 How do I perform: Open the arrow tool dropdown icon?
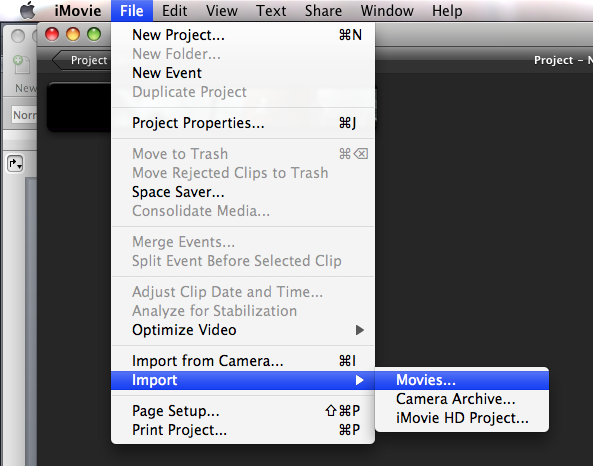(15, 164)
